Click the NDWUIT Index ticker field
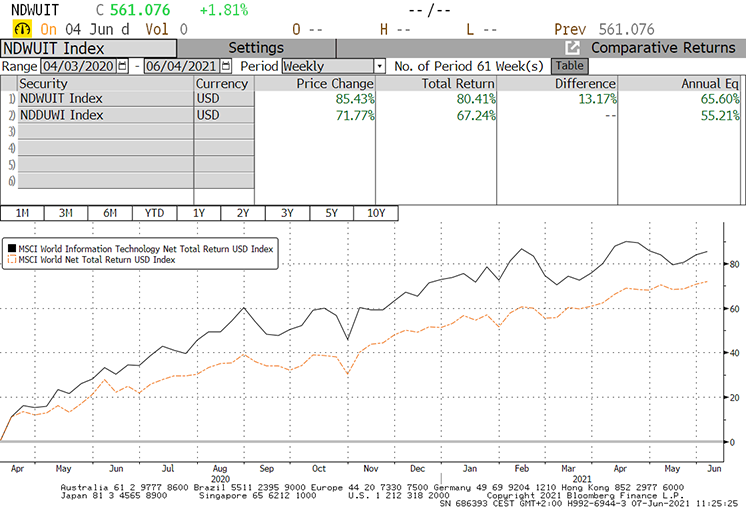Viewport: 746px width, 527px height. [88, 49]
